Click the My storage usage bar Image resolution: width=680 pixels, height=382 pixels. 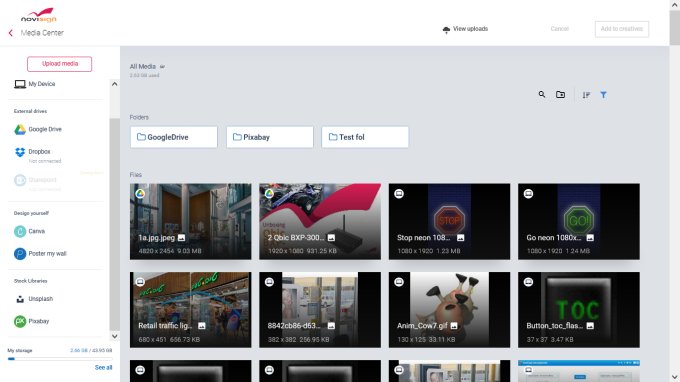point(60,359)
